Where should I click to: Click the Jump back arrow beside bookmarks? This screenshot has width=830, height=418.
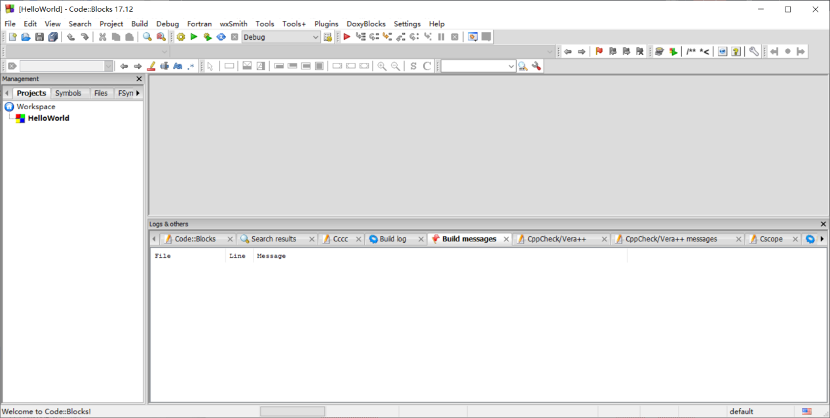pos(568,51)
